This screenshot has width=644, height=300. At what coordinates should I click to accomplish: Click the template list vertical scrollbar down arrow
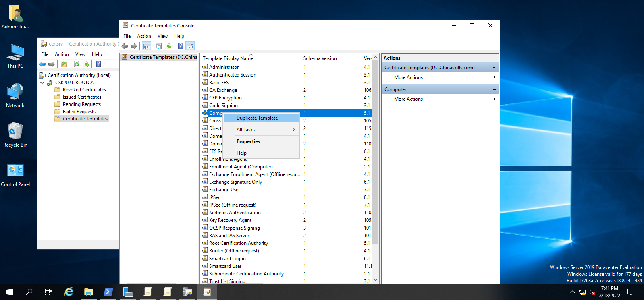(375, 280)
